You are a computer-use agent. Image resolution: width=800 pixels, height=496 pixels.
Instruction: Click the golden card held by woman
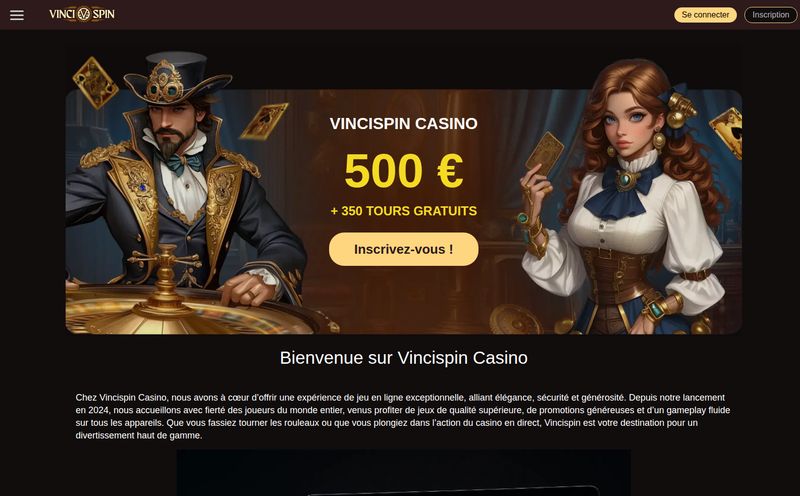point(544,154)
